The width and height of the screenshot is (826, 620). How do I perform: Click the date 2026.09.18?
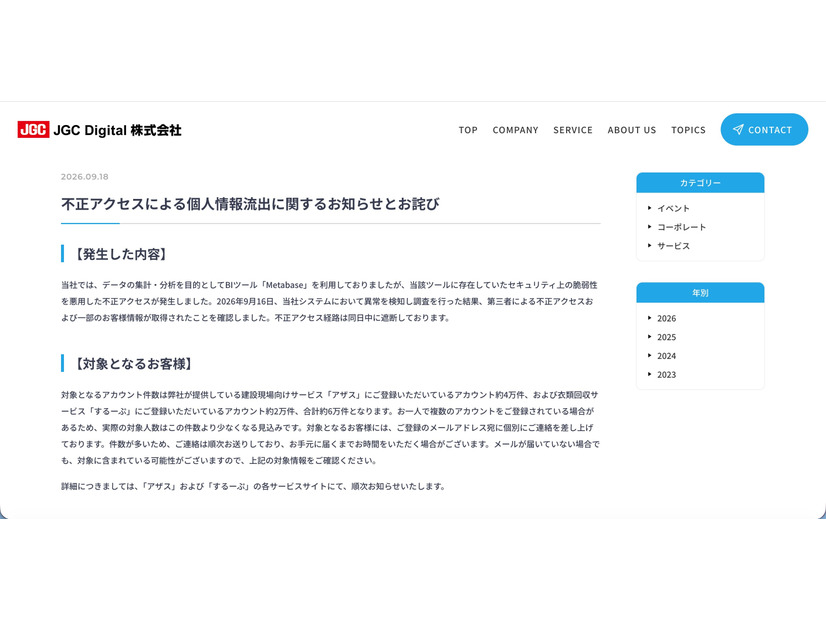pos(84,176)
